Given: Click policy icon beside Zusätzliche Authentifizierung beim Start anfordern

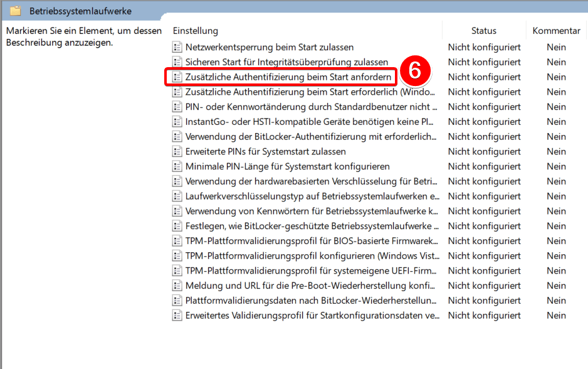Looking at the screenshot, I should click(x=177, y=77).
